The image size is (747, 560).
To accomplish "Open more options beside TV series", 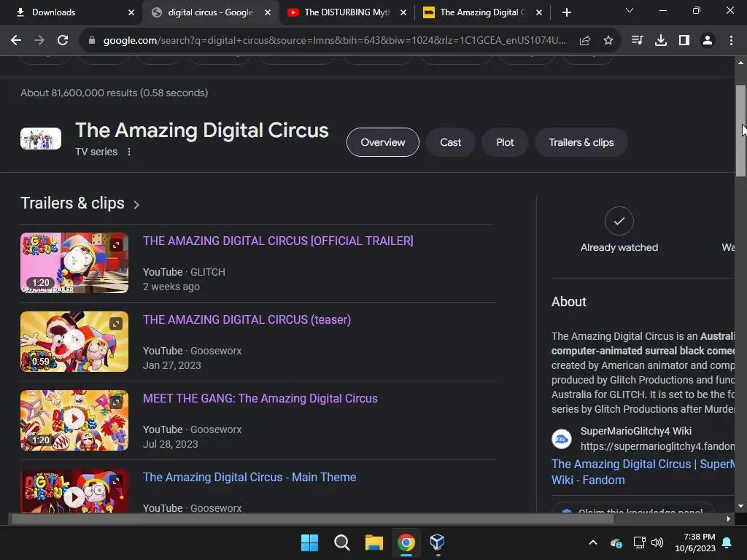I will [x=129, y=152].
